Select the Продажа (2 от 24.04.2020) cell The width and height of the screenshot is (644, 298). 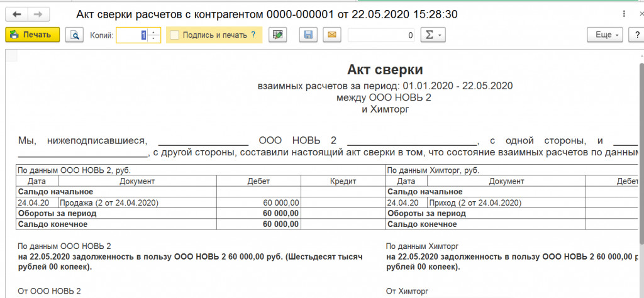136,203
